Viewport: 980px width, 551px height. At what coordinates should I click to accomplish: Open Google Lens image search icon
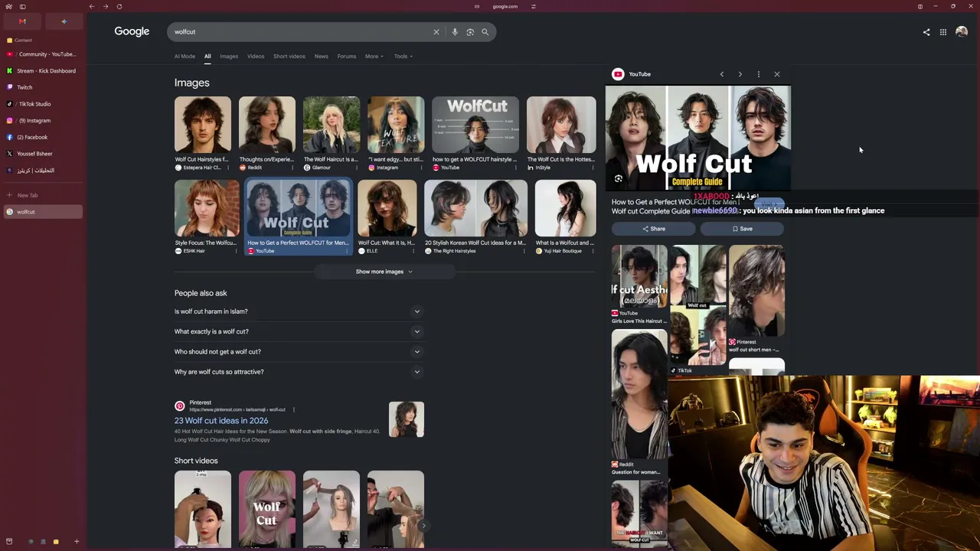[470, 32]
